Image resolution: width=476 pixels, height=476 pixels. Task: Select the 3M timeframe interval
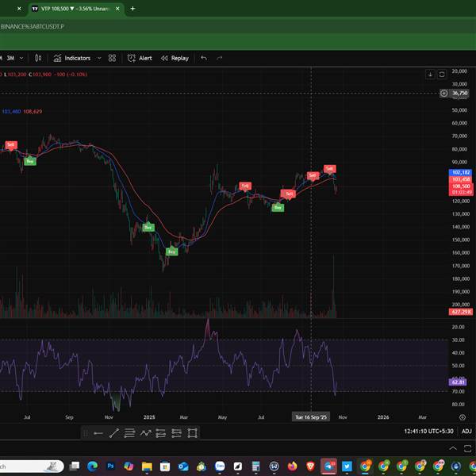11,58
